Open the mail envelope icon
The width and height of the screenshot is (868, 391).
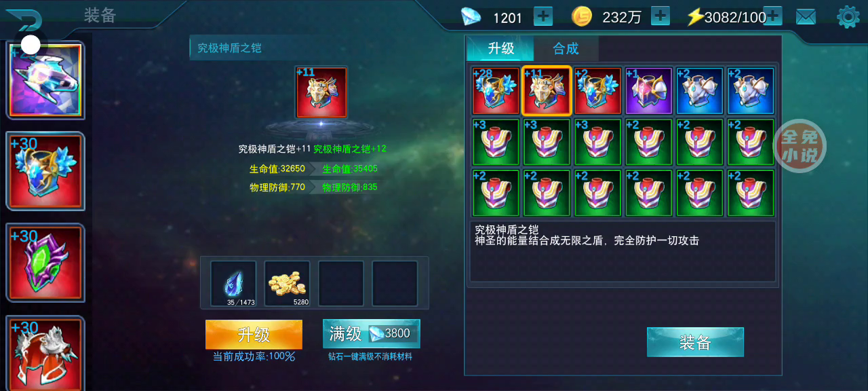point(806,17)
